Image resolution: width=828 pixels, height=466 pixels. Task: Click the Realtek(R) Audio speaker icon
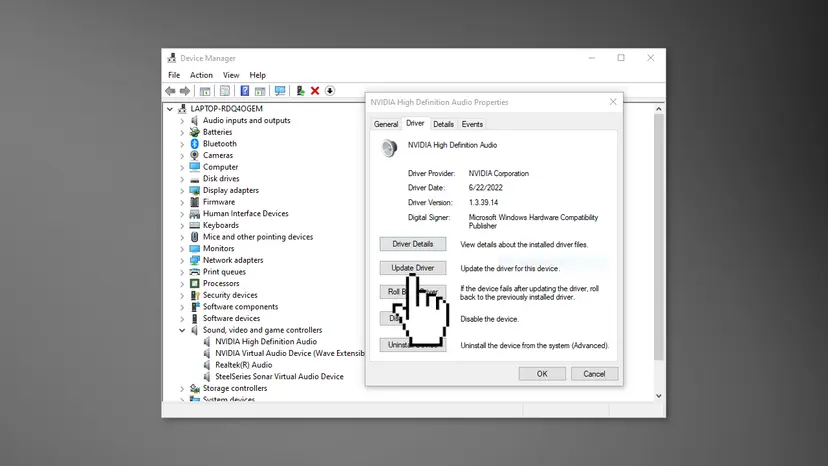[207, 365]
